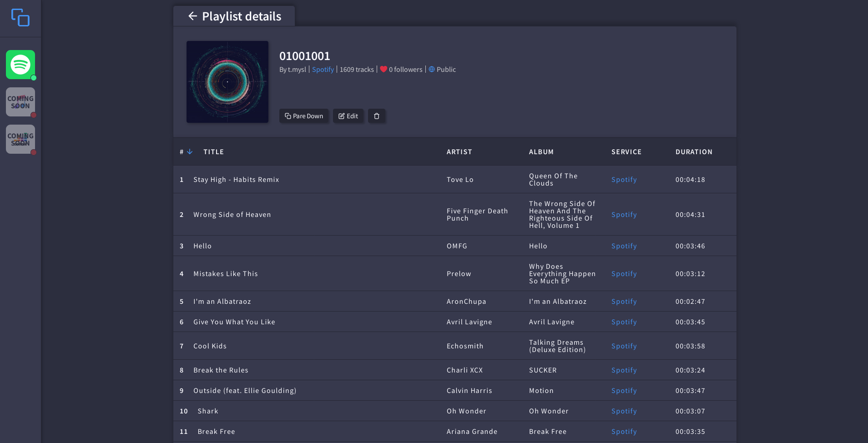The image size is (868, 443).
Task: Click the first Coming Soon service tile
Action: click(x=20, y=102)
